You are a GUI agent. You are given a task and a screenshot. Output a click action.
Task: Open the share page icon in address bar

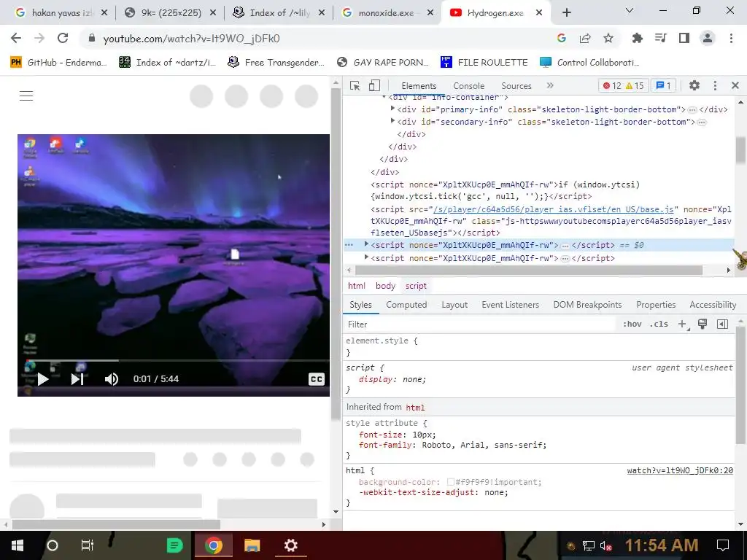[x=585, y=38]
